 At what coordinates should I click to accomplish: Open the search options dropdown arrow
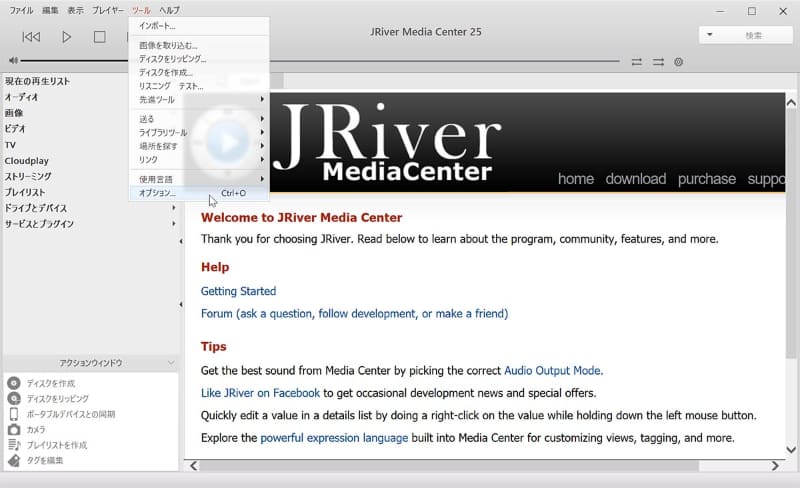[709, 35]
